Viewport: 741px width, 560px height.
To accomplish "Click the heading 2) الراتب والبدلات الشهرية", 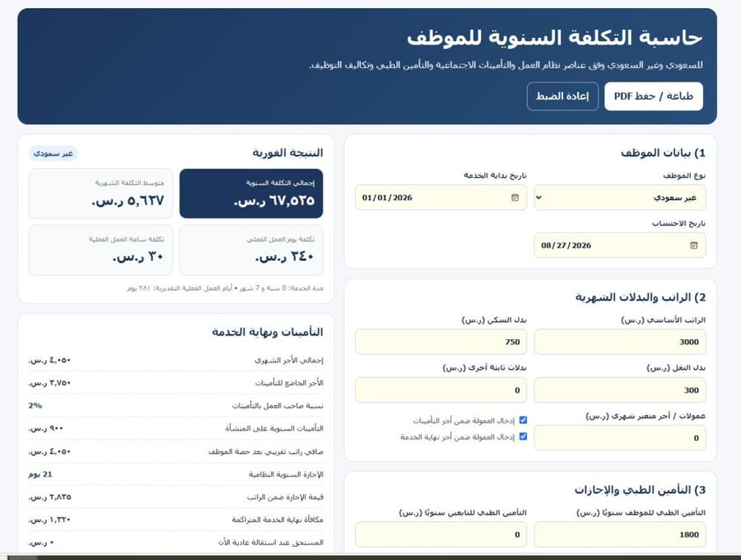I will (x=641, y=297).
